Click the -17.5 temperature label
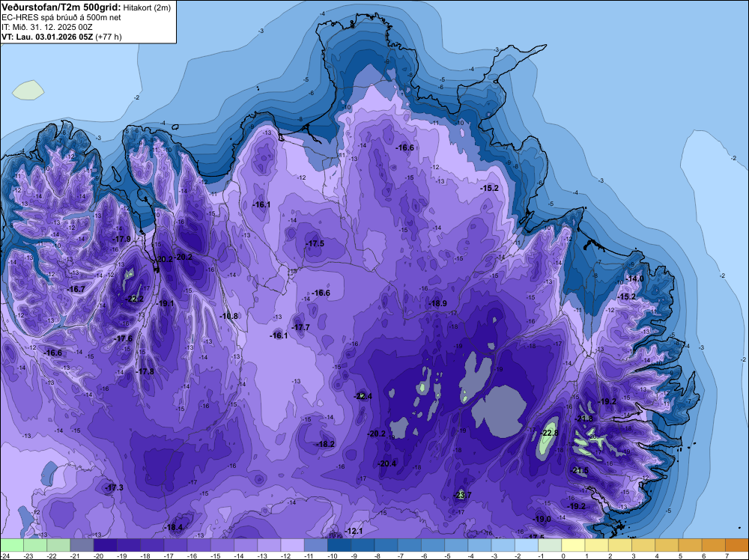This screenshot has height=560, width=749. pos(315,243)
